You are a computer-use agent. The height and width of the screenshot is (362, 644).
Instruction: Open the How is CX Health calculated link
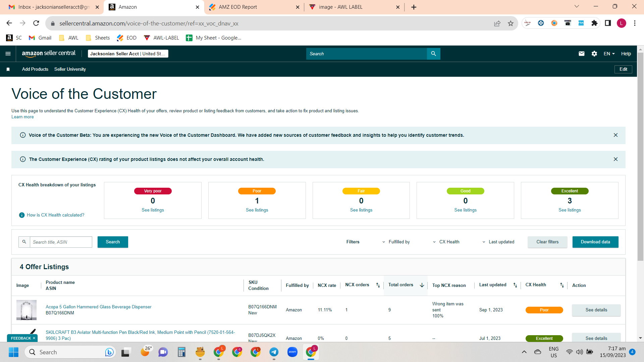55,215
